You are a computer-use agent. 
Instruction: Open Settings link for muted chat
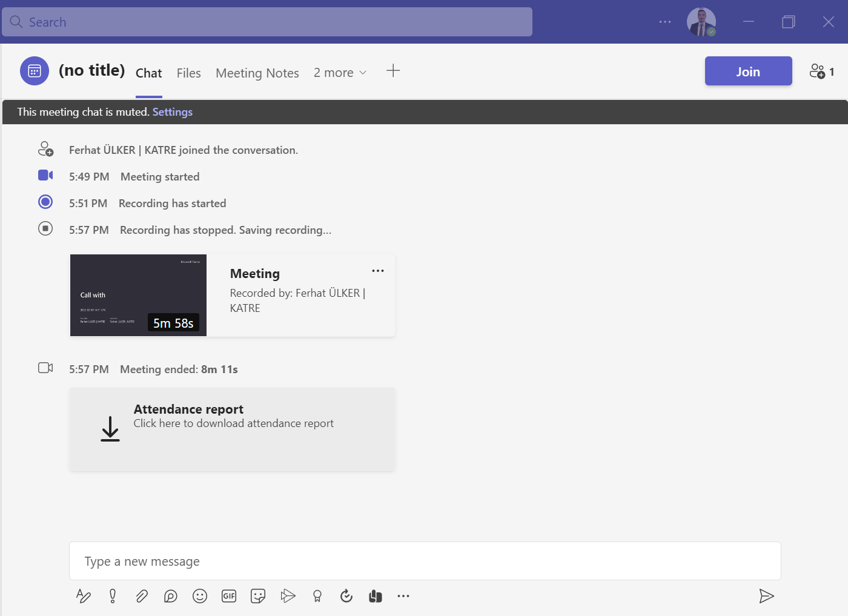173,112
